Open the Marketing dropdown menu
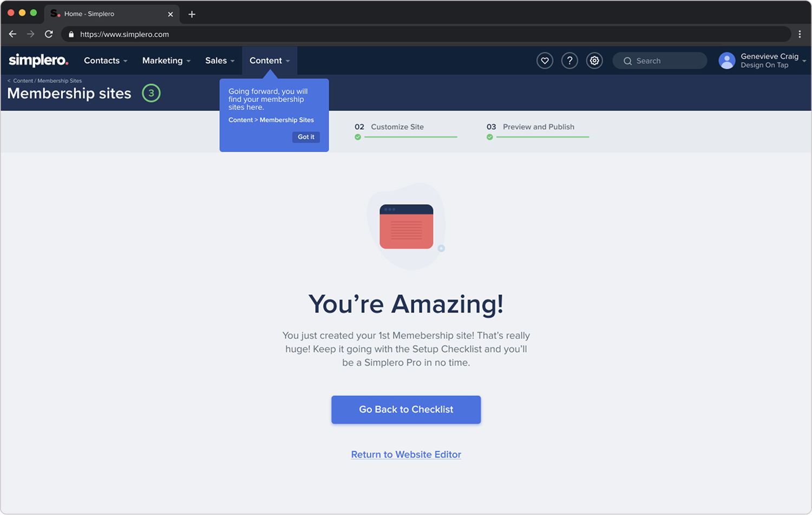This screenshot has width=812, height=515. (166, 61)
